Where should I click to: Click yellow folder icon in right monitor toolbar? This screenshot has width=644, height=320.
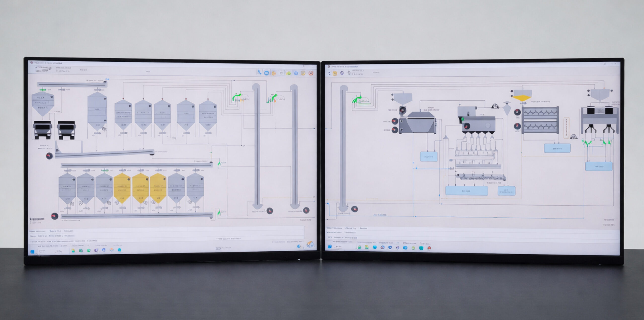(x=335, y=73)
